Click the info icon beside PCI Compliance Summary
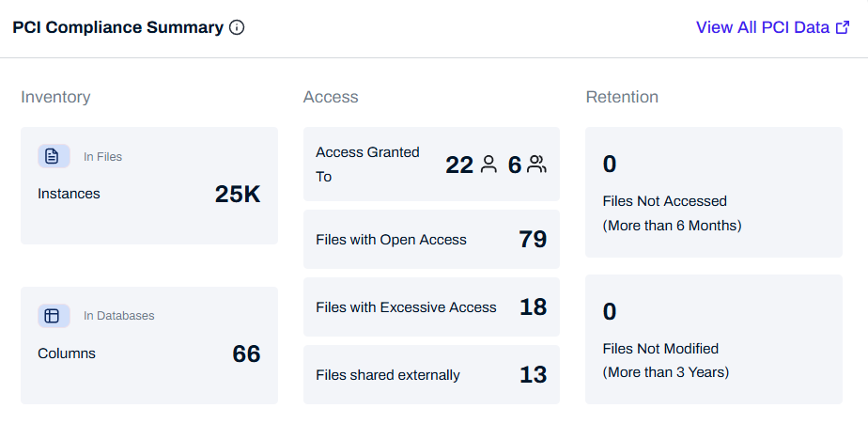The width and height of the screenshot is (868, 424). coord(237,27)
